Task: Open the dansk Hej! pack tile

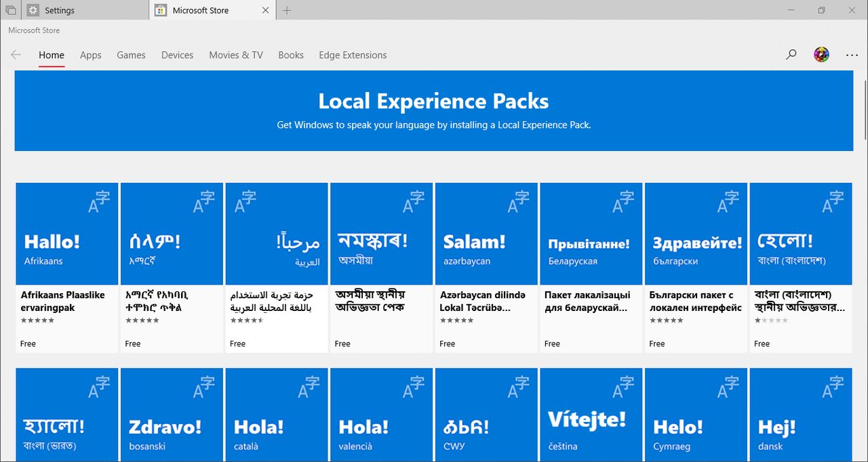Action: tap(801, 415)
